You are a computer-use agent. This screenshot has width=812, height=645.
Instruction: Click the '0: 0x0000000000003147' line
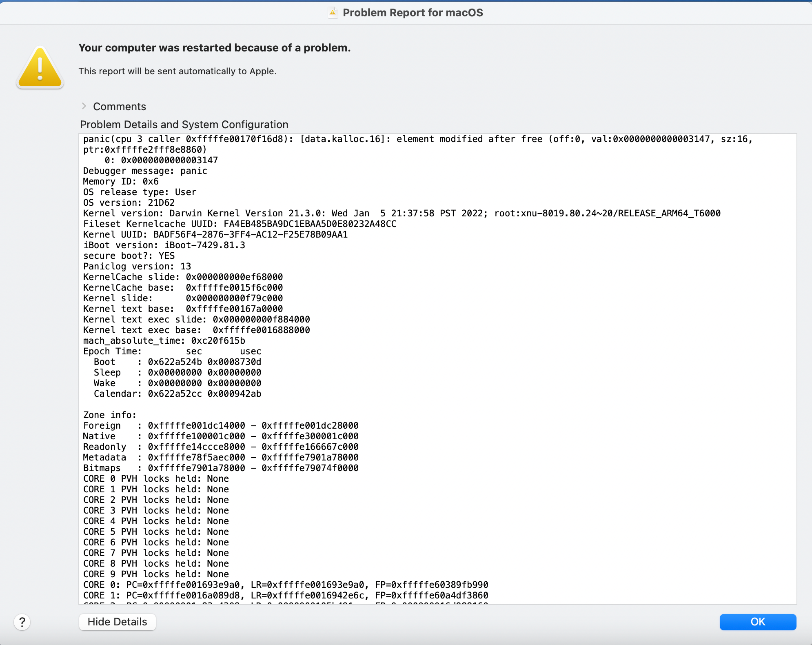(x=161, y=160)
